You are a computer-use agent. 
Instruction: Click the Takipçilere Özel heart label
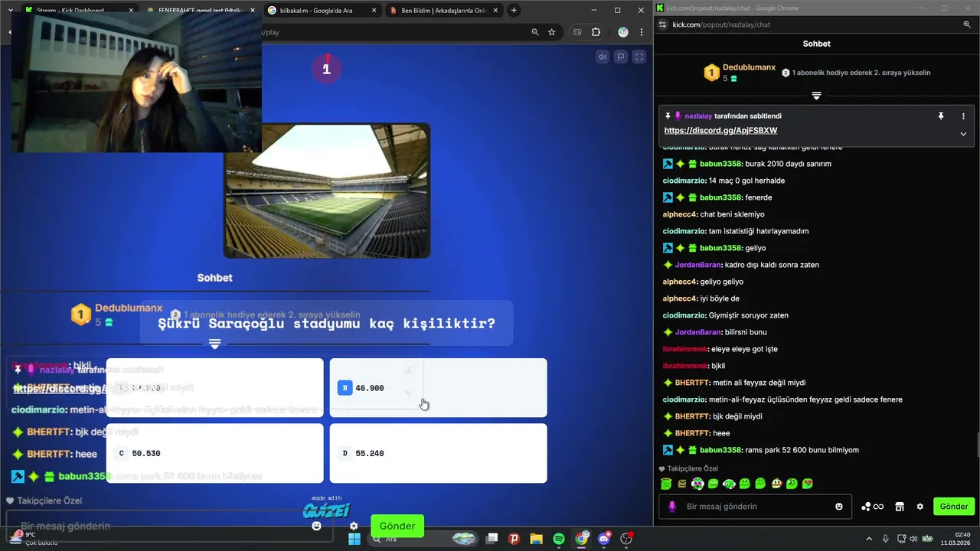click(688, 468)
